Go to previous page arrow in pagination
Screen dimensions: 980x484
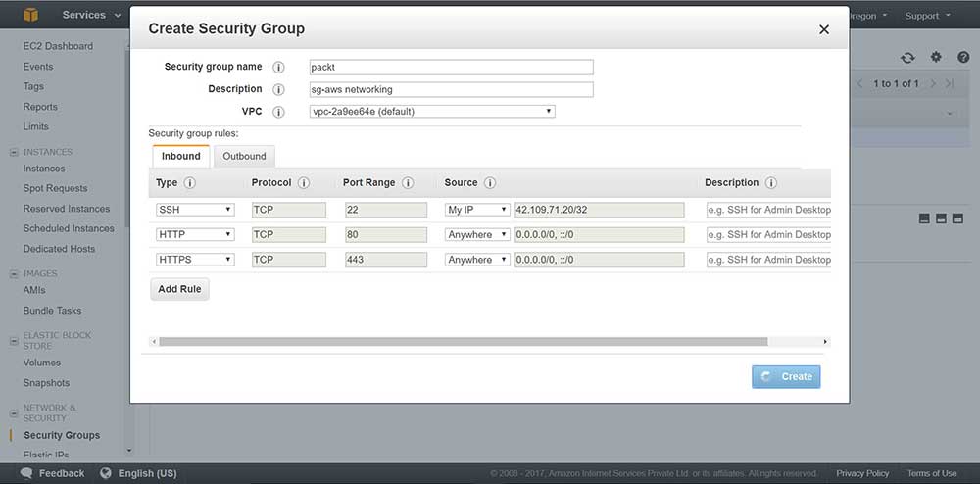(x=860, y=83)
